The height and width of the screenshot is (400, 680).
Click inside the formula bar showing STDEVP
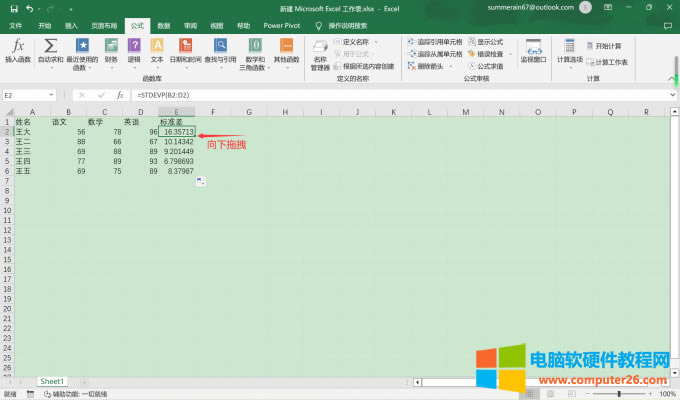click(x=300, y=94)
